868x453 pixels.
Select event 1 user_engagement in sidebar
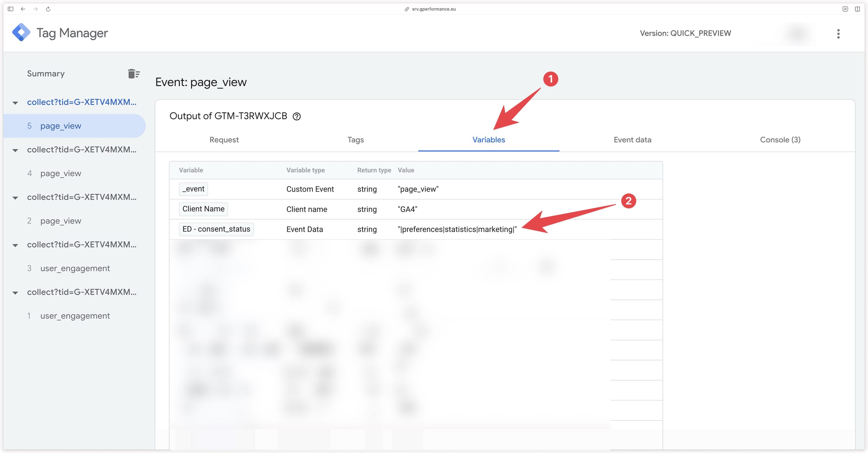coord(75,316)
